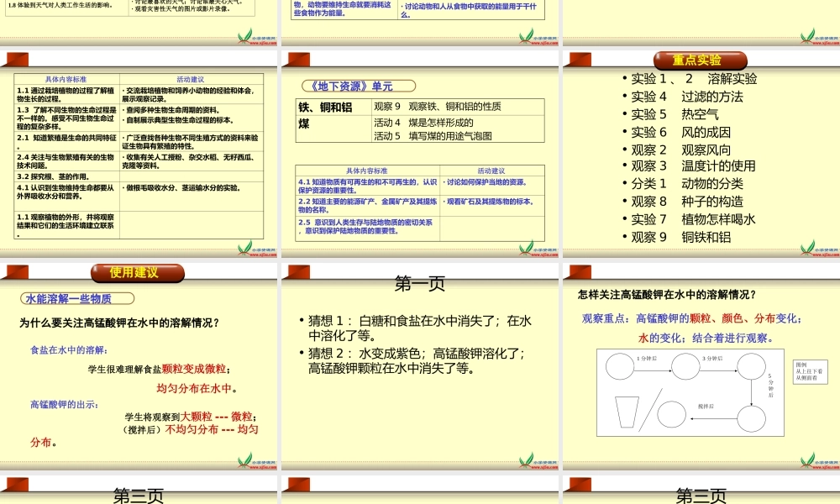The width and height of the screenshot is (840, 504).
Task: Click the 5分钟后 circle in the diagram
Action: tap(751, 418)
